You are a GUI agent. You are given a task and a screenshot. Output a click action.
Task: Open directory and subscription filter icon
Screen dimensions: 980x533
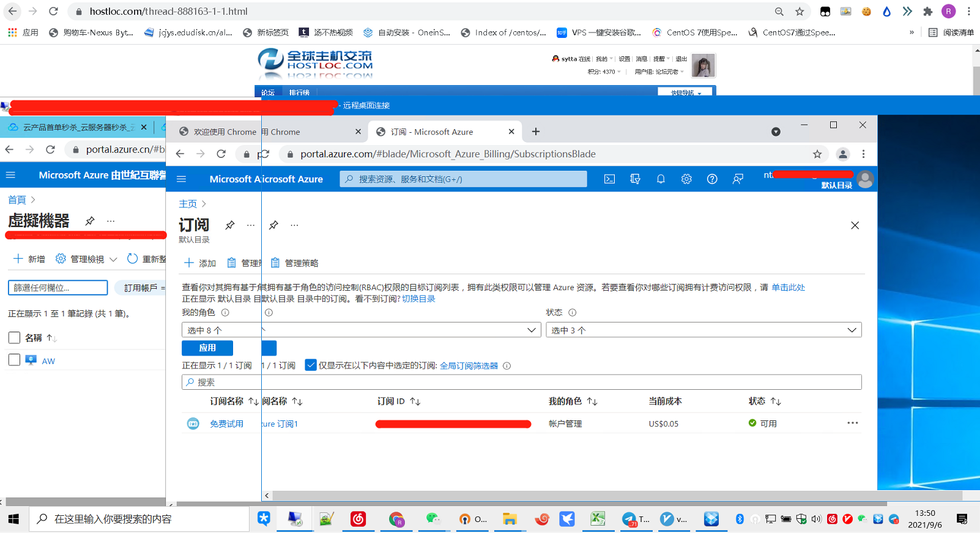pos(635,179)
